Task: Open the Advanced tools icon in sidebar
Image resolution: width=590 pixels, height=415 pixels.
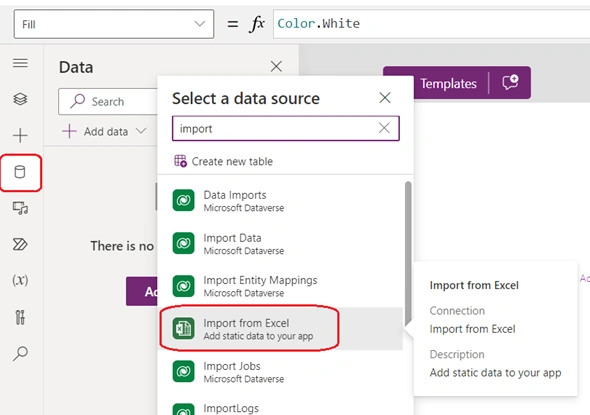Action: [x=20, y=317]
